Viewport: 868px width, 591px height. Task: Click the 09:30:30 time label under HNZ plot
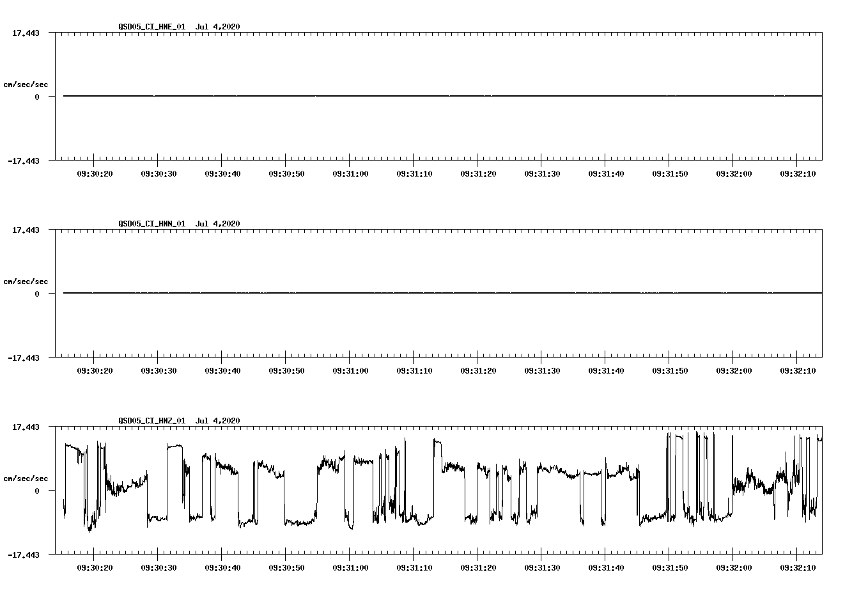pyautogui.click(x=159, y=567)
